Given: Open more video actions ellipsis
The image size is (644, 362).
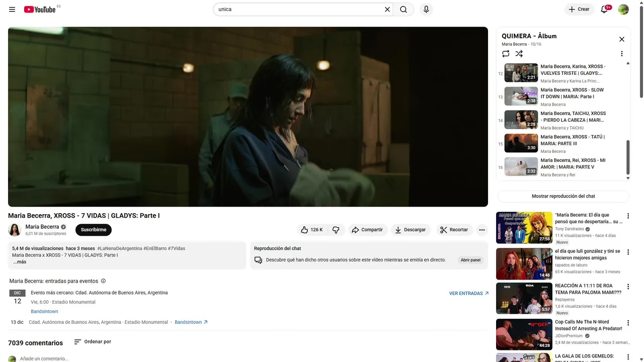Looking at the screenshot, I should (x=482, y=230).
